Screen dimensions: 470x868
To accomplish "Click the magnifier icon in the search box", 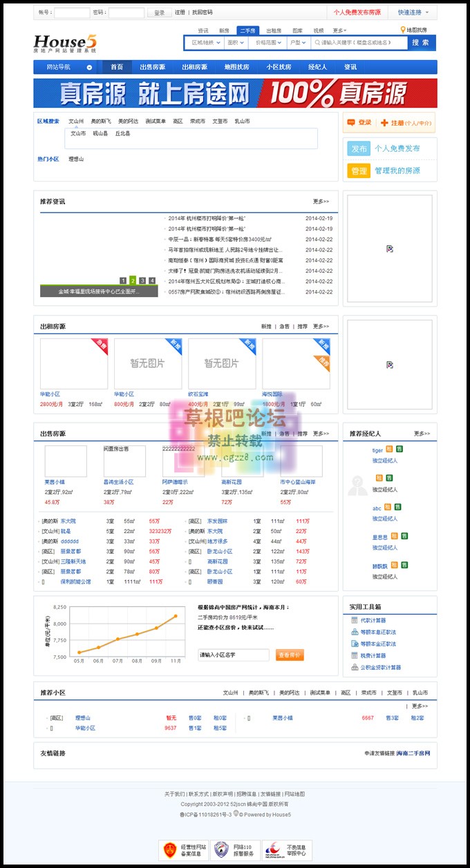I will (317, 42).
